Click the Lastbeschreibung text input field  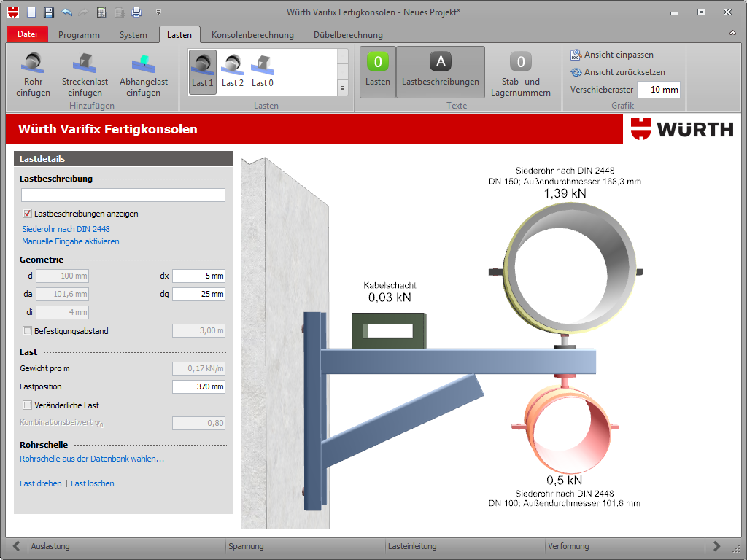(x=123, y=195)
